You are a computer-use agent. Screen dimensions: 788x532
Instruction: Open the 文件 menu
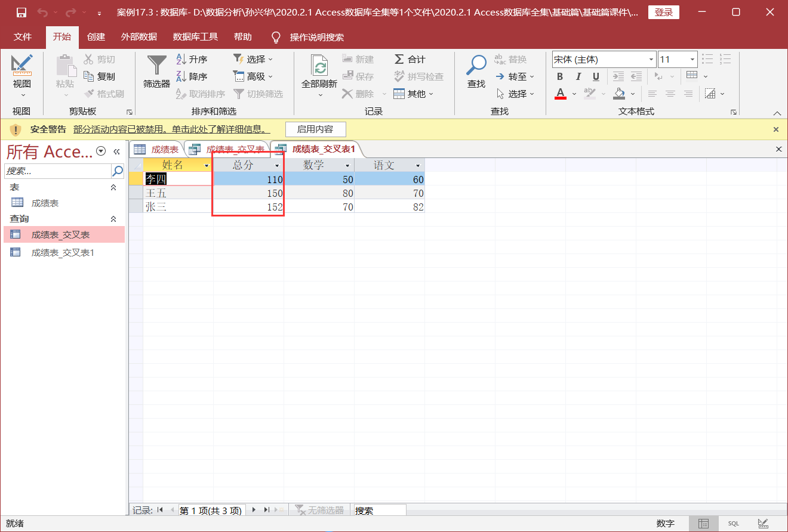(x=23, y=37)
